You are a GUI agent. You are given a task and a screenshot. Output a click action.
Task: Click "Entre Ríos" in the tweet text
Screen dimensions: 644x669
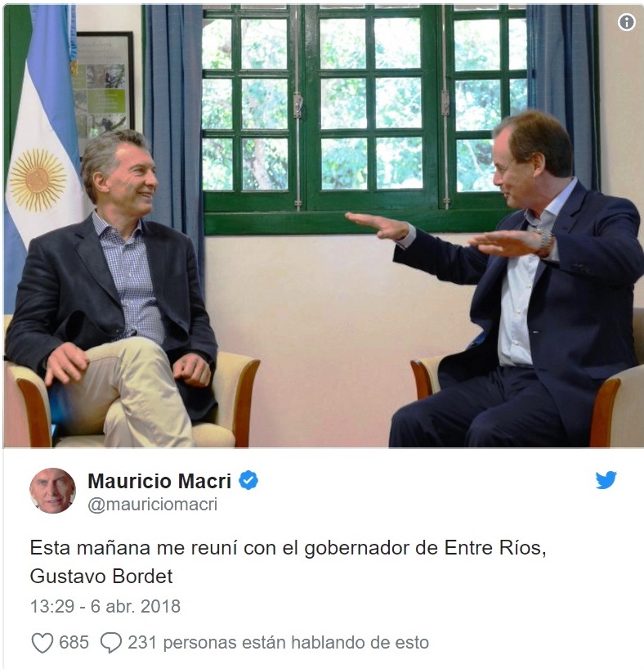(x=493, y=548)
